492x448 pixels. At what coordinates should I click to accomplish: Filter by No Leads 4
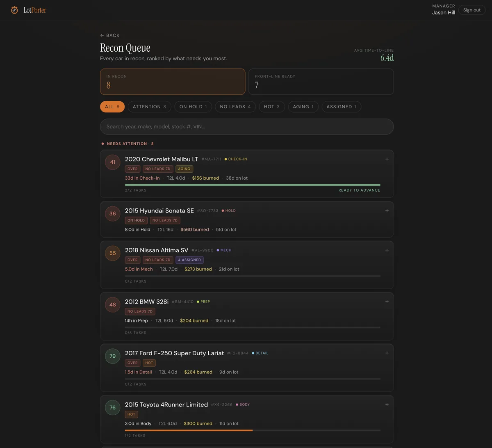pyautogui.click(x=235, y=107)
